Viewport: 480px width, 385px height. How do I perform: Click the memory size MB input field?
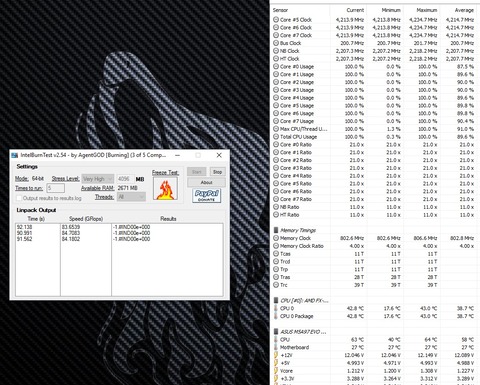point(125,179)
